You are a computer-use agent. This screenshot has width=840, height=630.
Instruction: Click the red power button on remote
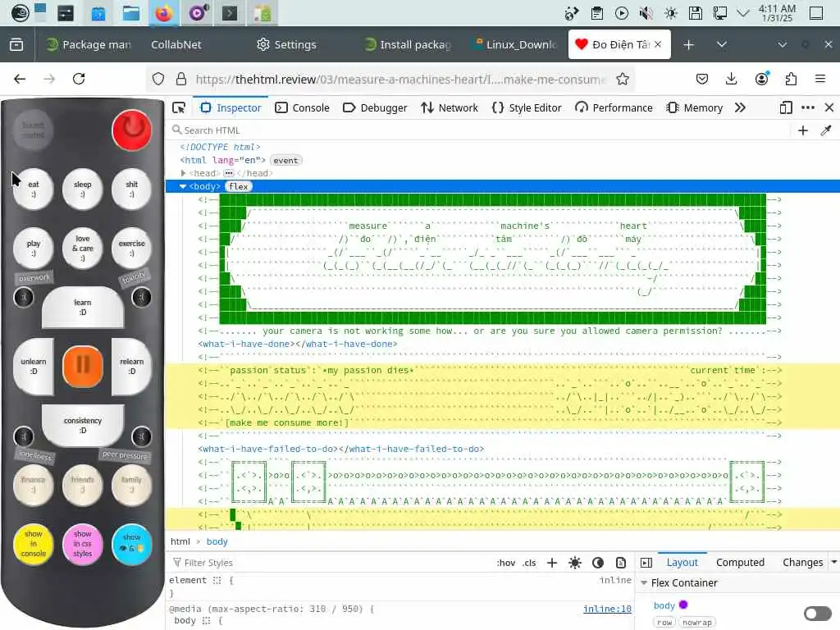[x=132, y=130]
